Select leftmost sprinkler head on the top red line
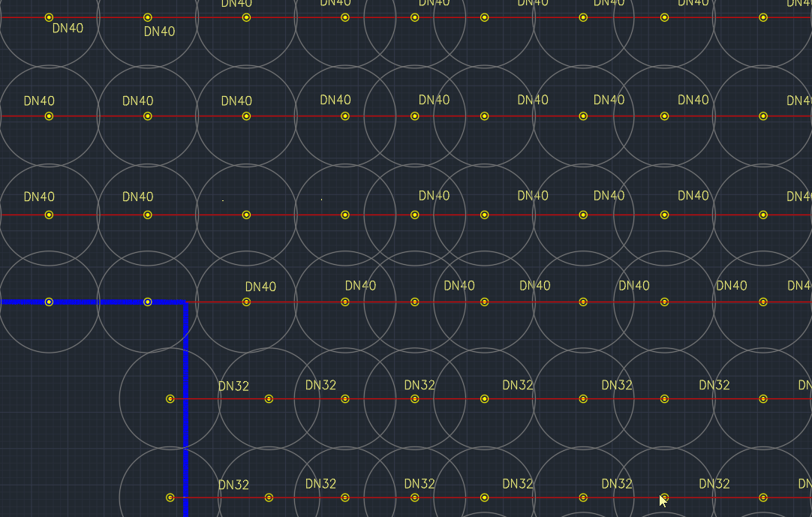The height and width of the screenshot is (517, 812). click(49, 17)
